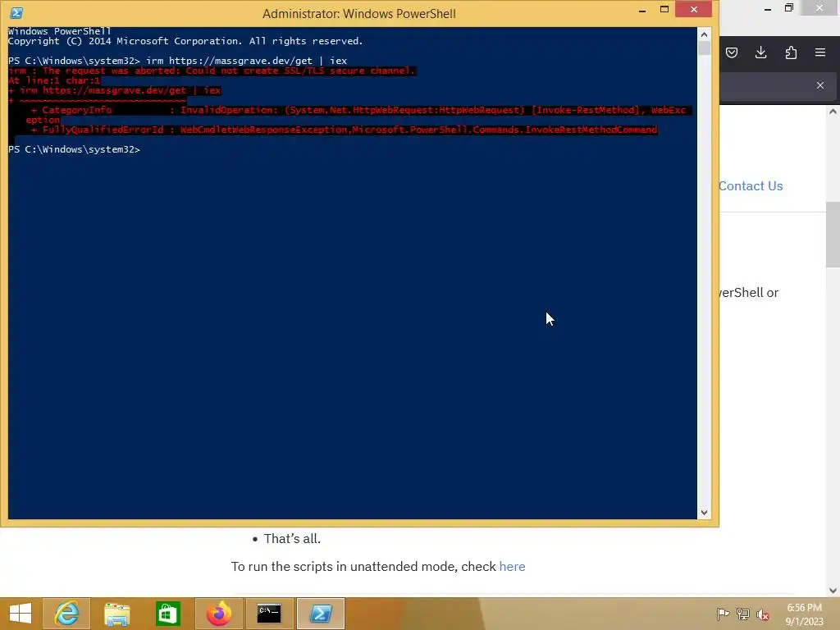Click Firefox page scrollbar thumb
The width and height of the screenshot is (840, 630).
click(x=833, y=234)
